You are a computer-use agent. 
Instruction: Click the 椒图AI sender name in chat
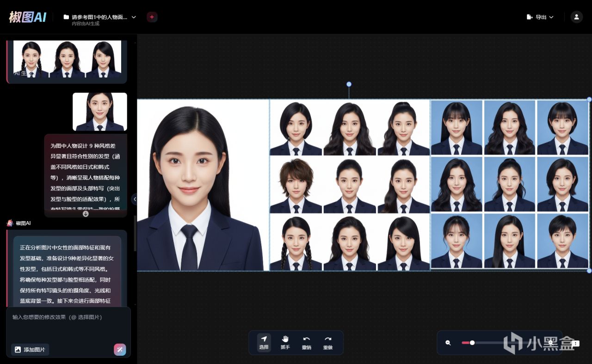click(23, 223)
